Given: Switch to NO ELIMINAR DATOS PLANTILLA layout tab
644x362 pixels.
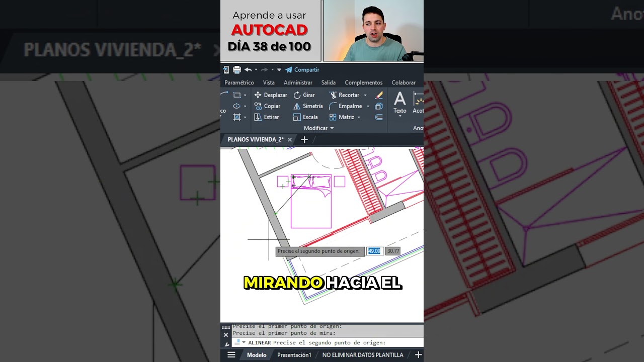Looking at the screenshot, I should [363, 355].
